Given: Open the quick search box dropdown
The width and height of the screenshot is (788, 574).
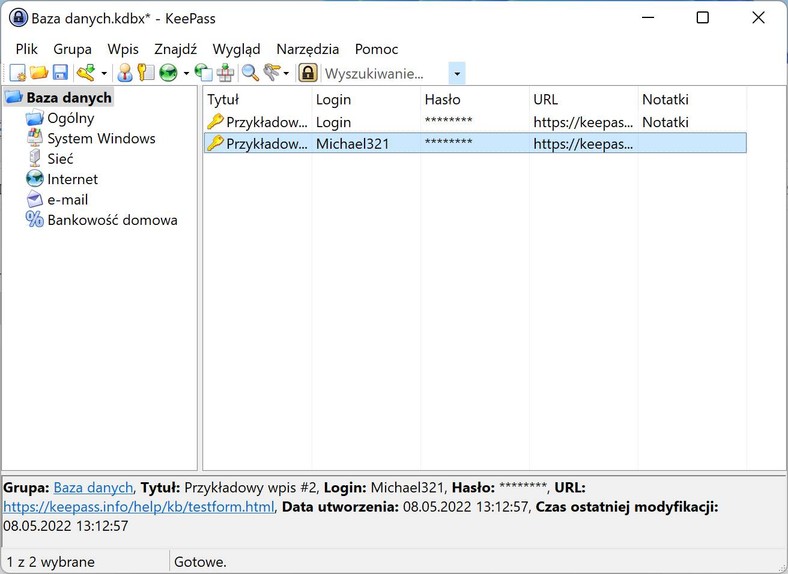Looking at the screenshot, I should coord(457,73).
